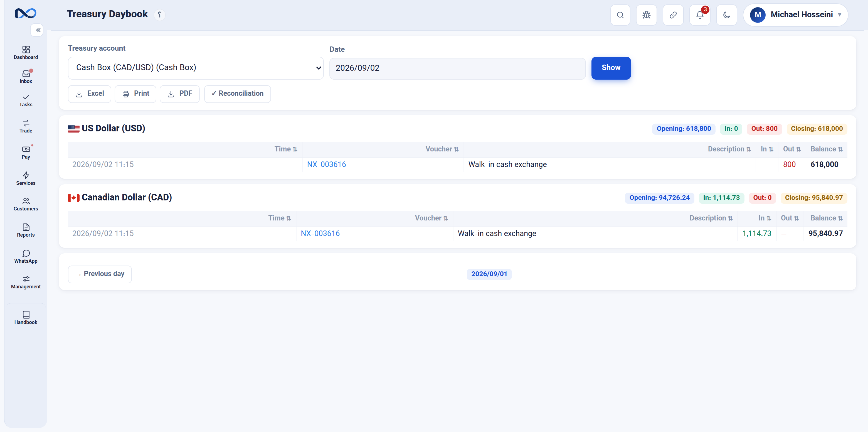This screenshot has width=868, height=432.
Task: Go to the Trade section
Action: (26, 126)
